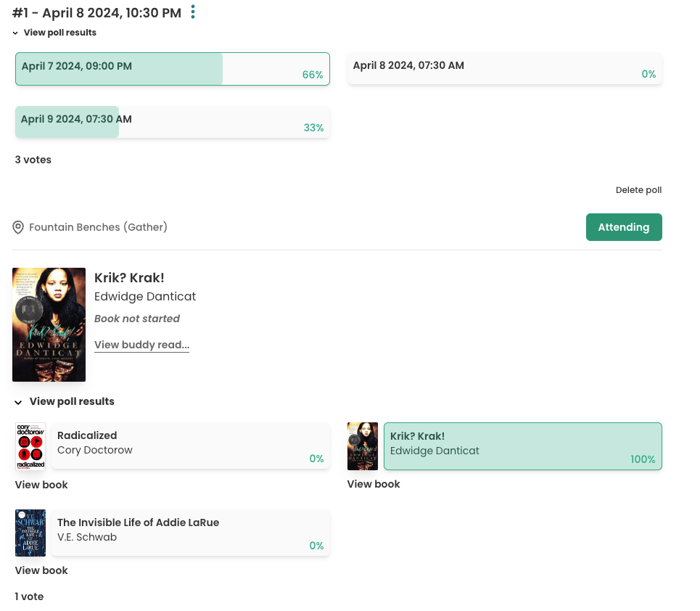Vote for The Invisible Life of Addie LaRue

coord(191,533)
